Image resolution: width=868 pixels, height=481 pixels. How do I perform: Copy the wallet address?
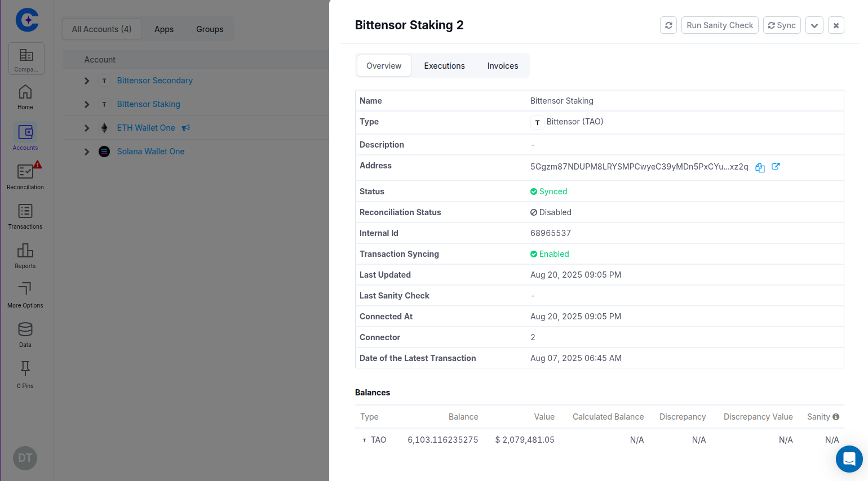click(760, 167)
